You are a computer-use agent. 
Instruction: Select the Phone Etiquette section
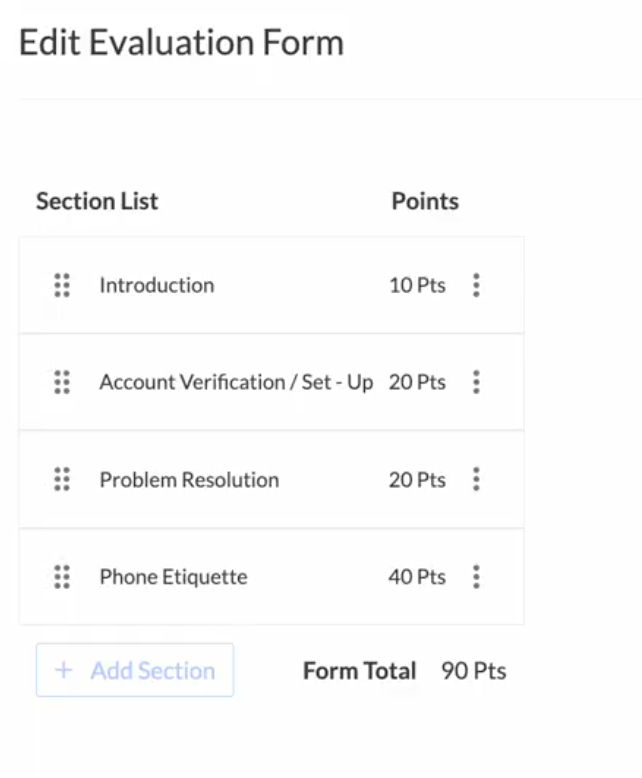[x=173, y=577]
